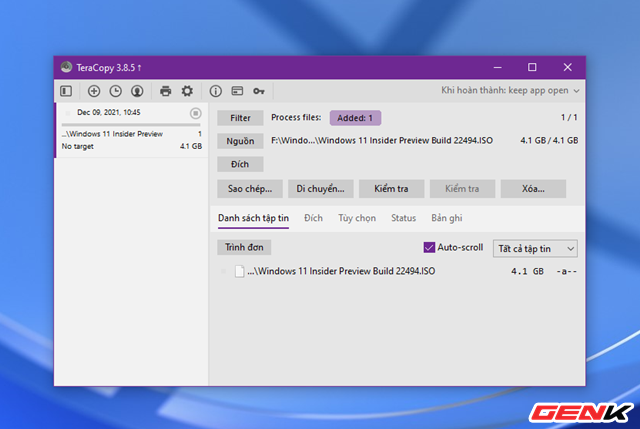This screenshot has width=640, height=429.
Task: Click the ISO file document icon
Action: click(240, 271)
